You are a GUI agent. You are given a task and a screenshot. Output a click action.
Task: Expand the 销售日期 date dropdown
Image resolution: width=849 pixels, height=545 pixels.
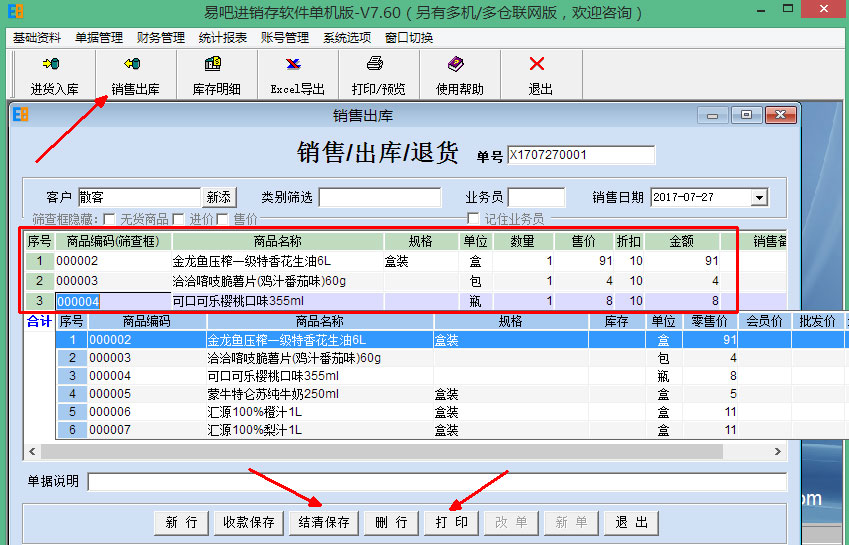tap(759, 198)
